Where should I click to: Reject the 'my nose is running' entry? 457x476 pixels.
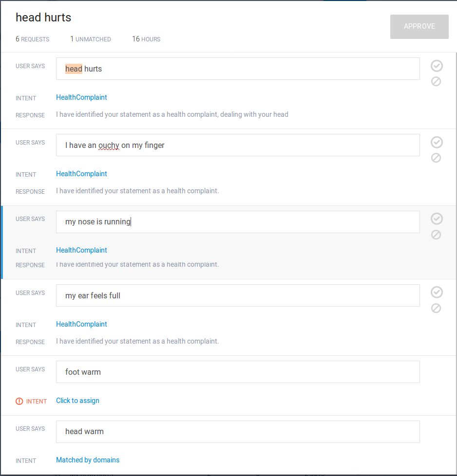coord(436,235)
